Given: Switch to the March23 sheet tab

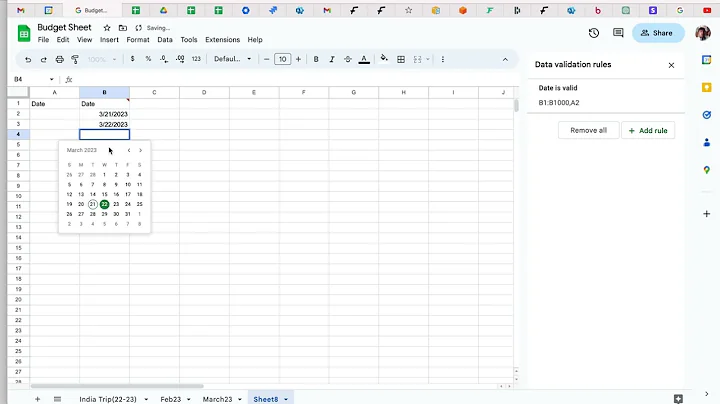Looking at the screenshot, I should coord(217,399).
